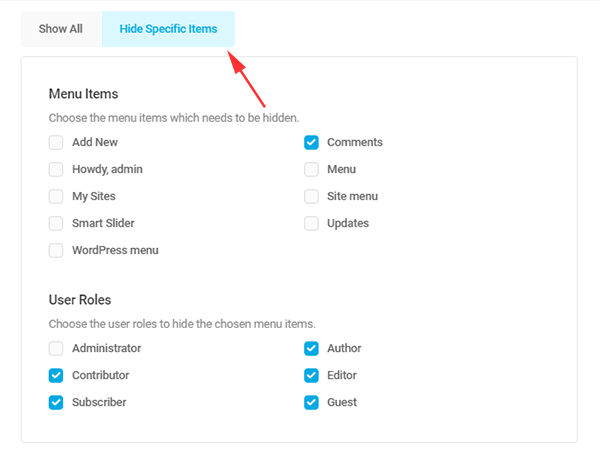Enable the Site menu checkbox
600x456 pixels.
pos(312,196)
